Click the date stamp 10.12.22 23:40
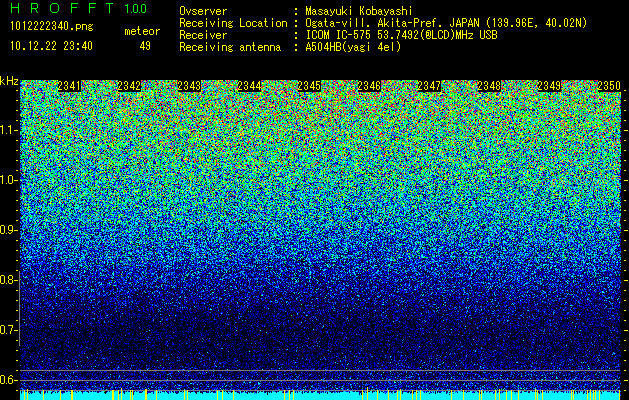 pyautogui.click(x=51, y=46)
